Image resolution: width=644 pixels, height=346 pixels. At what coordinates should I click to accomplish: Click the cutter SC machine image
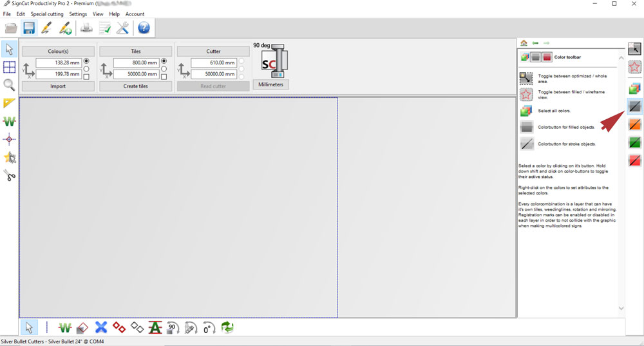[274, 61]
